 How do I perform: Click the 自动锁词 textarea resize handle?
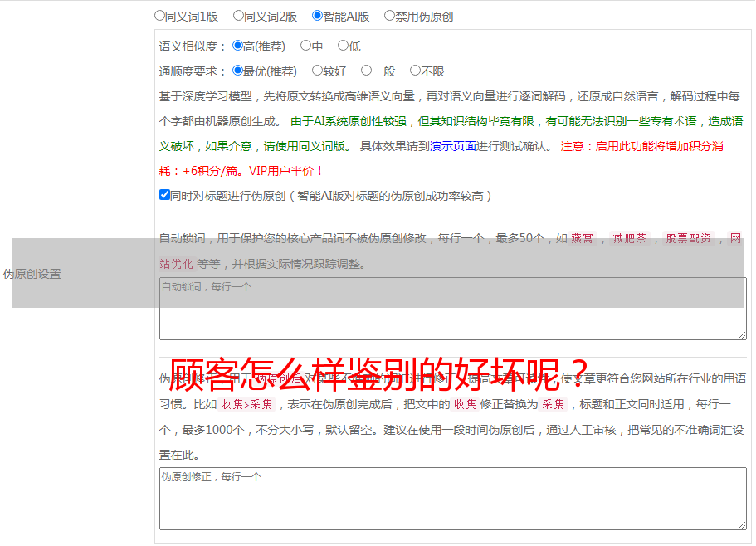[741, 334]
